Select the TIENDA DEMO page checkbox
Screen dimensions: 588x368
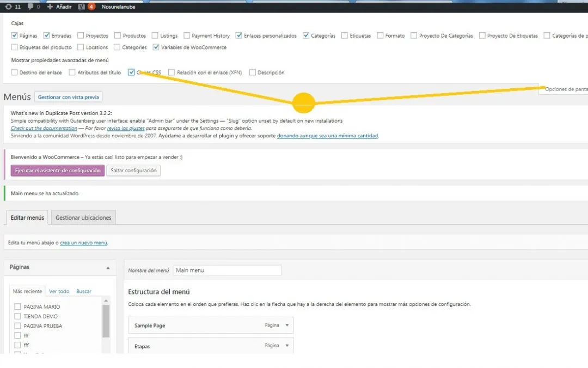click(18, 316)
